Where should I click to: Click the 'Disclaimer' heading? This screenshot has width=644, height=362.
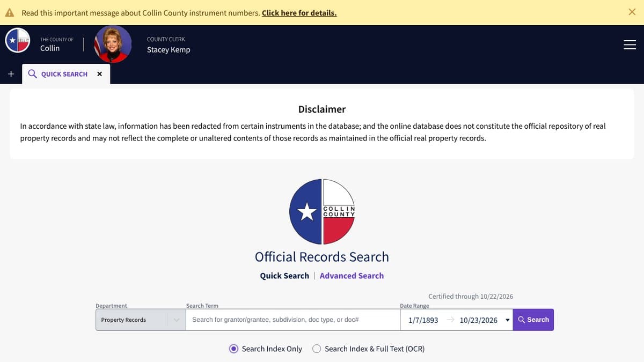[x=322, y=109]
